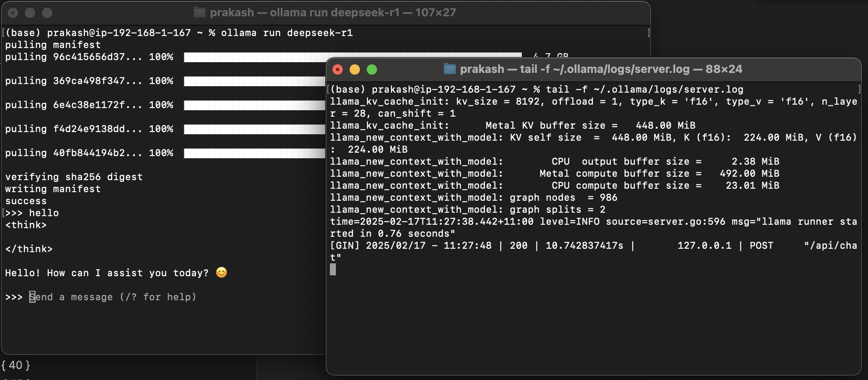The width and height of the screenshot is (868, 380).
Task: Zoom the ollama run deepseek-r1 window
Action: [47, 13]
